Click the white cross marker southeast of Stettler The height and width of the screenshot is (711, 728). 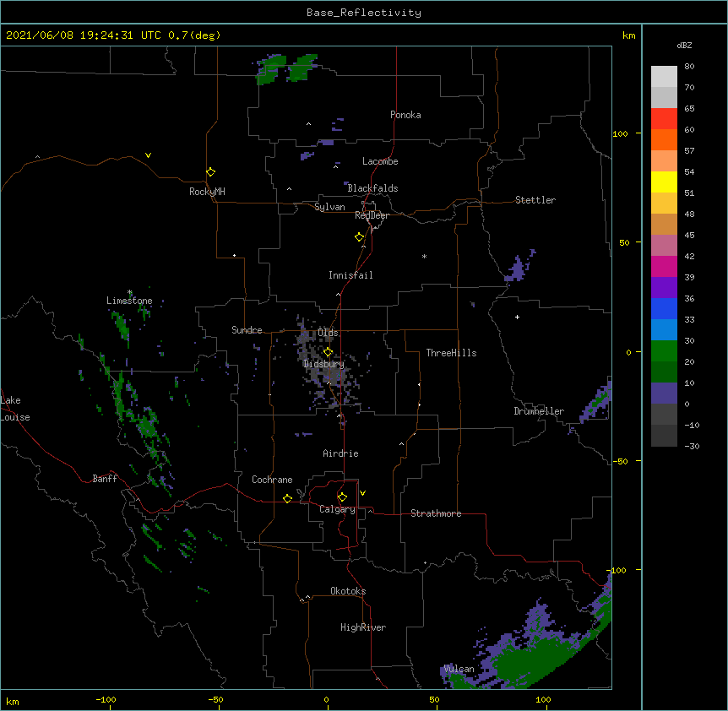point(517,317)
